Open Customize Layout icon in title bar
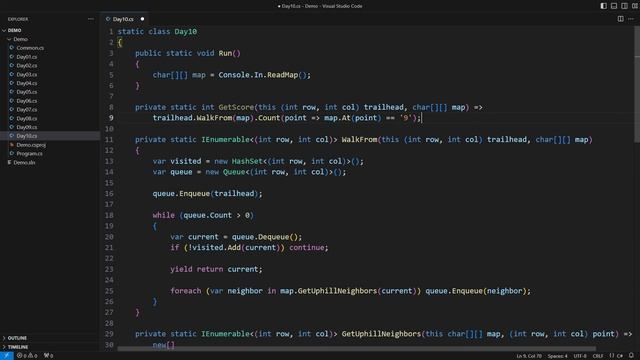The height and width of the screenshot is (360, 640). pyautogui.click(x=635, y=6)
